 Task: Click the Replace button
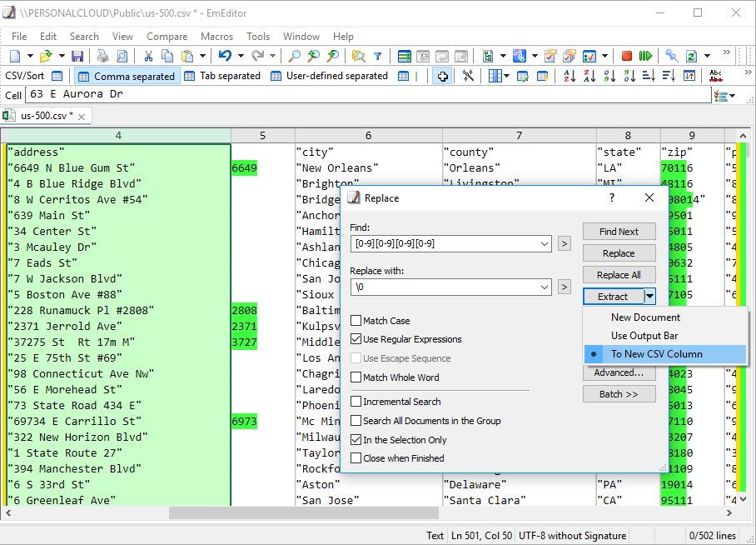[x=619, y=253]
